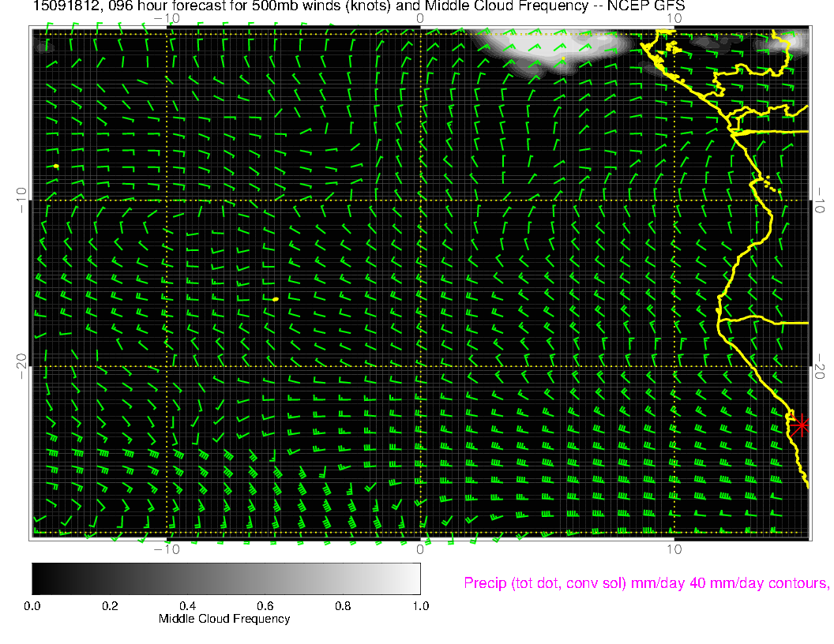Click the bottom axis longitude label 0
The width and height of the screenshot is (834, 644).
pyautogui.click(x=420, y=549)
